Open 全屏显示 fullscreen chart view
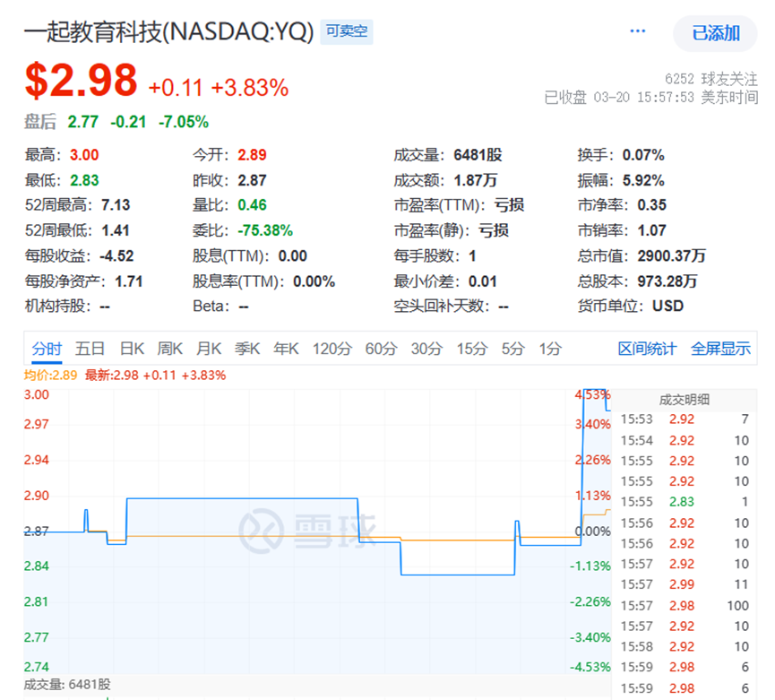Image resolution: width=775 pixels, height=700 pixels. click(720, 349)
